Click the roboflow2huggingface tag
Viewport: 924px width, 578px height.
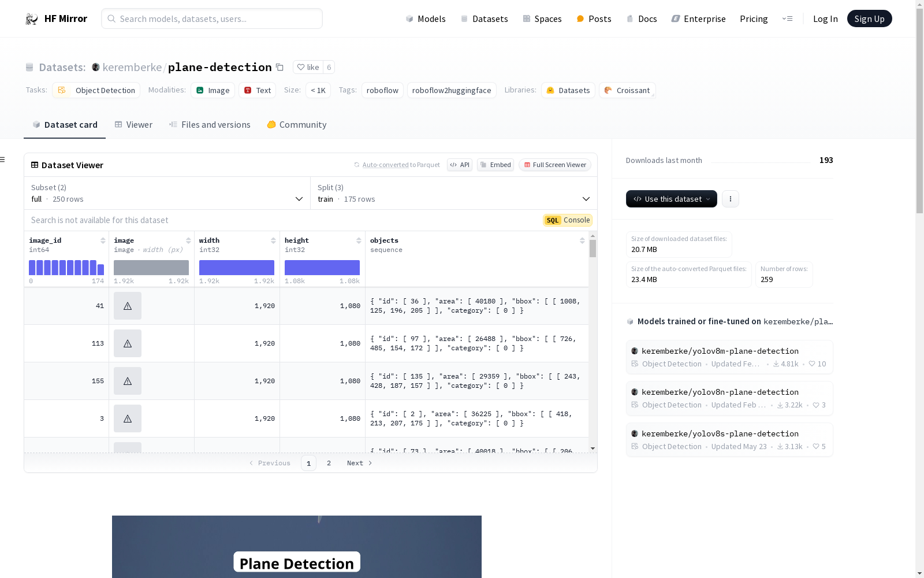[452, 90]
